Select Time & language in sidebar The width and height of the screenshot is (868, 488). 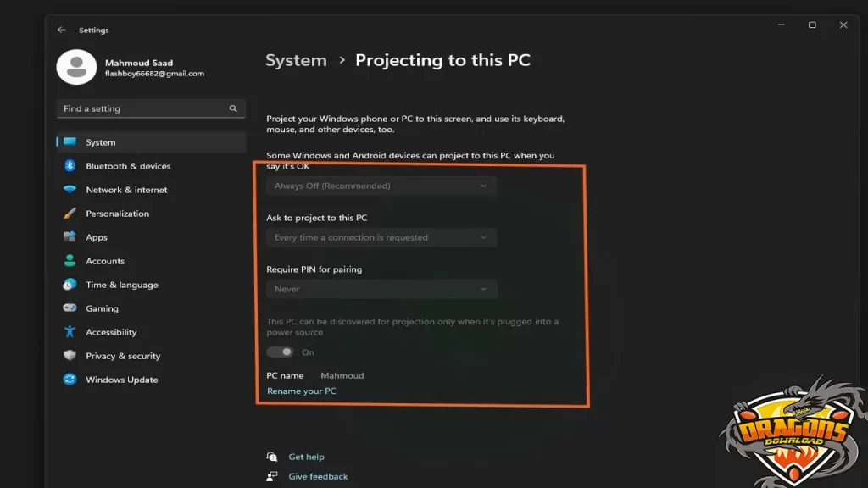pyautogui.click(x=121, y=285)
